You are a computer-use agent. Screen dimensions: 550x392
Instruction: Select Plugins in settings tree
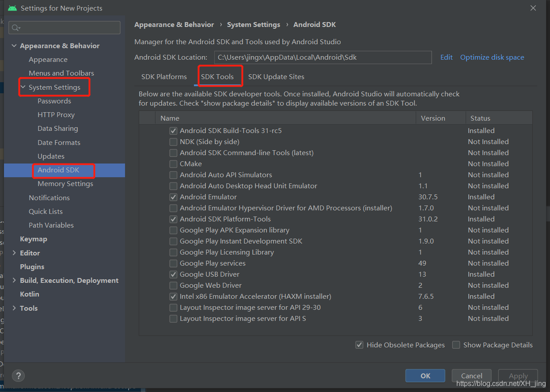32,267
